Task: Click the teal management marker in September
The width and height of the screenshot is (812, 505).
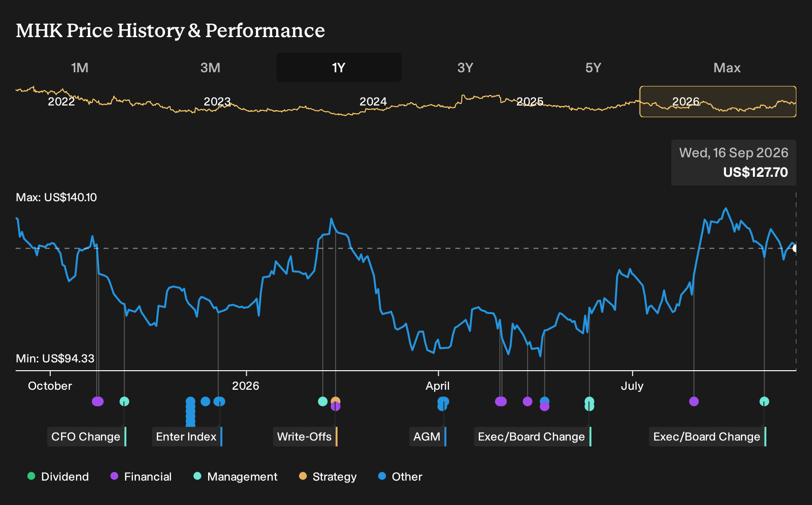Action: (x=764, y=401)
